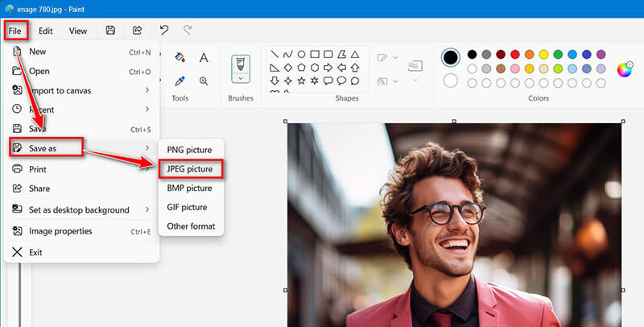644x327 pixels.
Task: Select the Magnifier zoom tool
Action: click(x=204, y=81)
